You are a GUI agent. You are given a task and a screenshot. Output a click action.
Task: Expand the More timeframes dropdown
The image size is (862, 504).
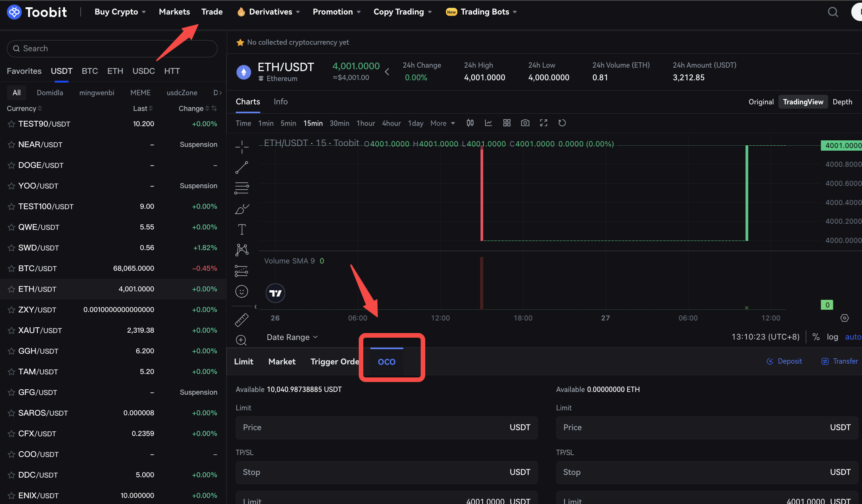tap(442, 123)
